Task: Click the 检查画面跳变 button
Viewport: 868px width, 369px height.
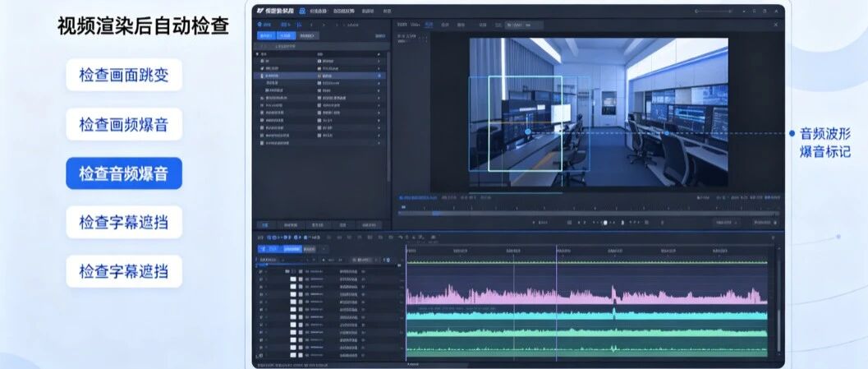Action: 124,75
